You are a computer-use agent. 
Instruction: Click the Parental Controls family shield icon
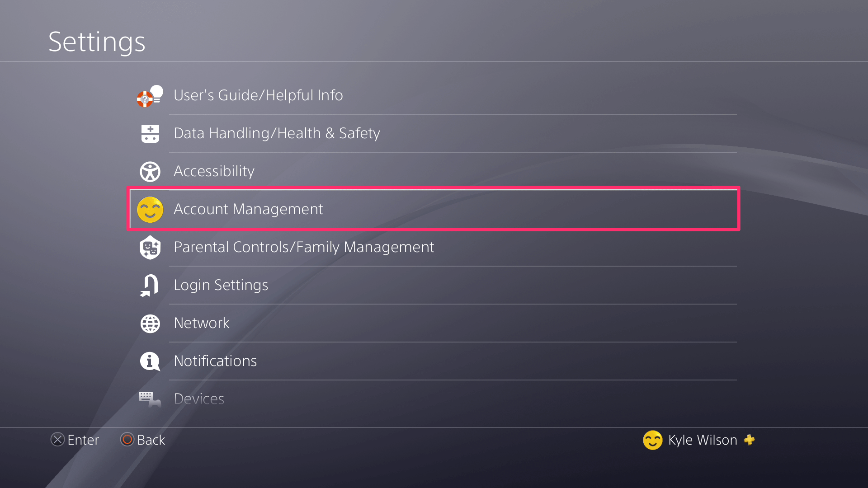(150, 248)
